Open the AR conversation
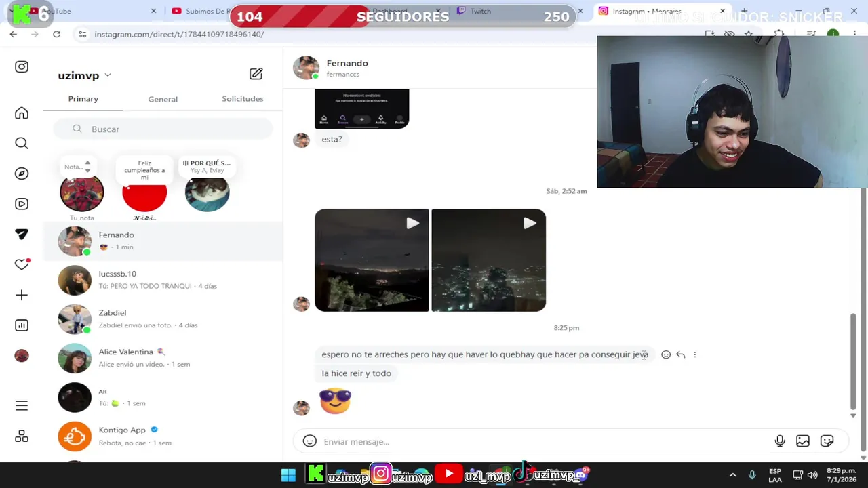This screenshot has height=488, width=868. tap(163, 397)
